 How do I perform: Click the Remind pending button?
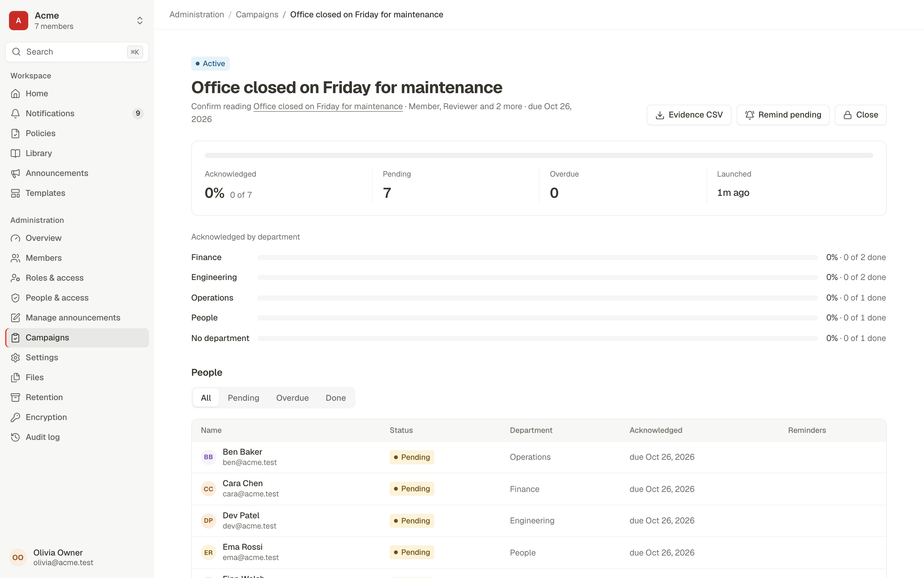[783, 115]
